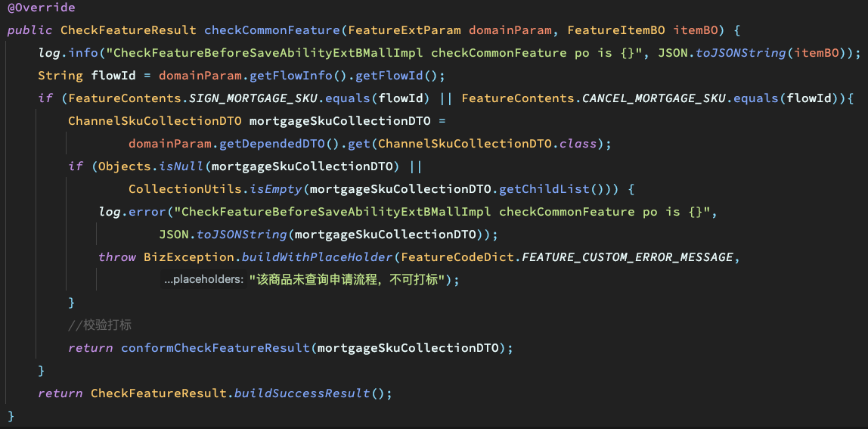Screen dimensions: 868x429
Task: Click the @Override annotation
Action: click(42, 8)
